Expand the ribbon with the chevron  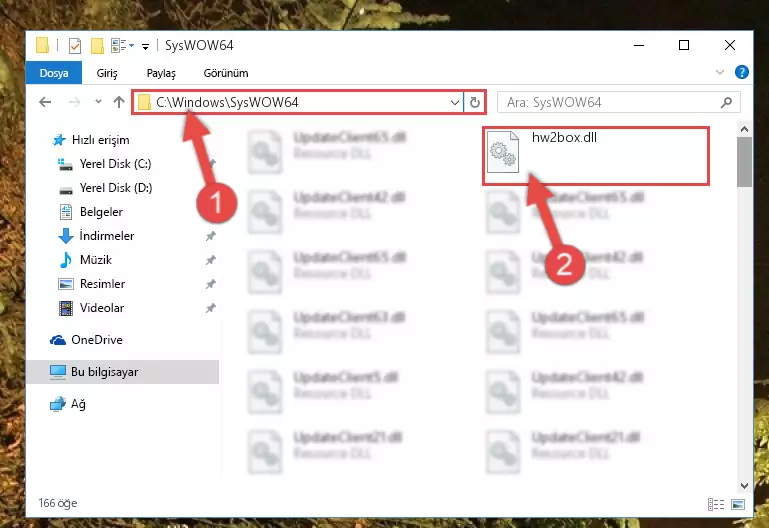[719, 73]
